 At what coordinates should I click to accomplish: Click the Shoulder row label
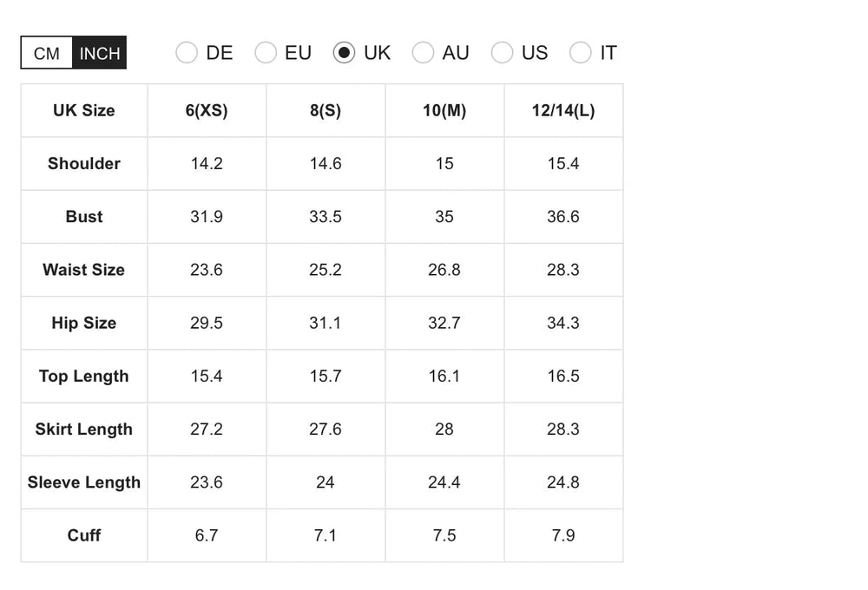click(x=84, y=164)
